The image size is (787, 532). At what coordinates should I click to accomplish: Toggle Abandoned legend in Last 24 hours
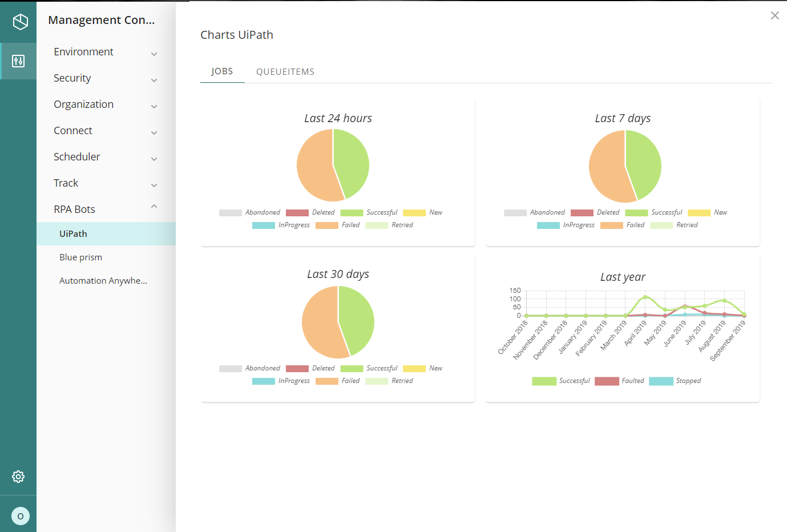[249, 212]
